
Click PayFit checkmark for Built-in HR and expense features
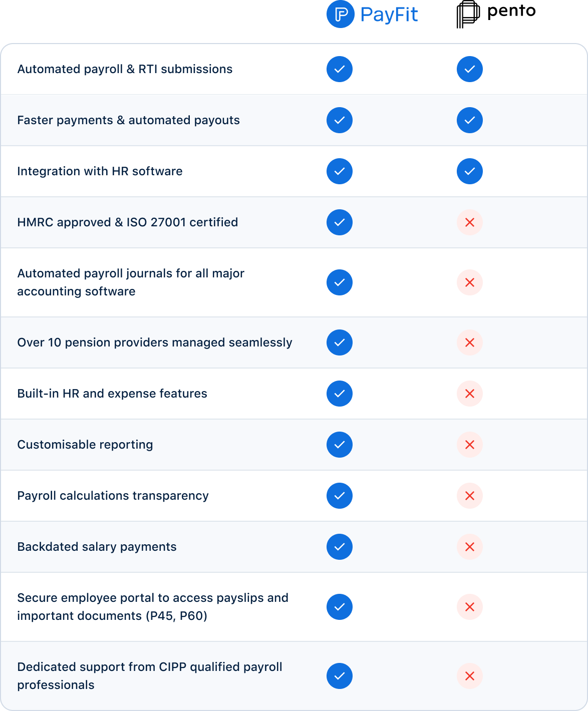point(340,394)
